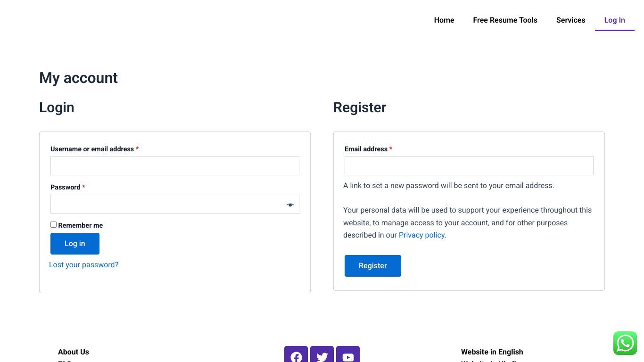The width and height of the screenshot is (644, 362).
Task: Go to the Home menu item
Action: (444, 20)
